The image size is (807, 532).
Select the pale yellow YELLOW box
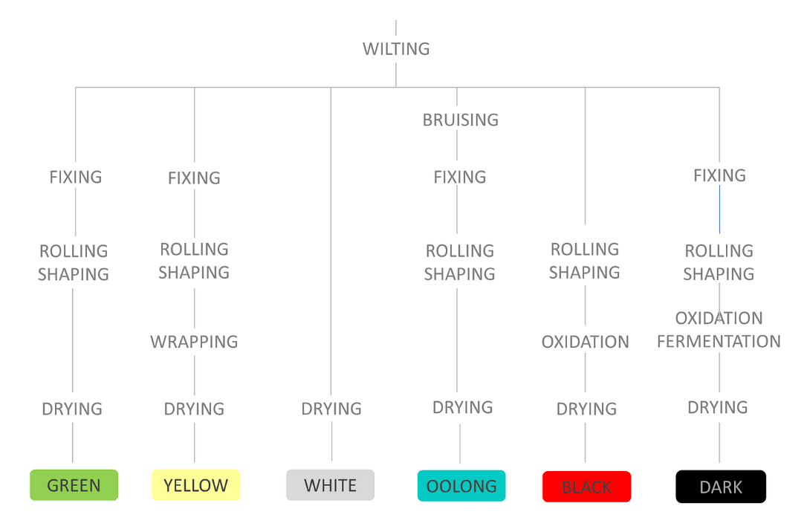195,485
